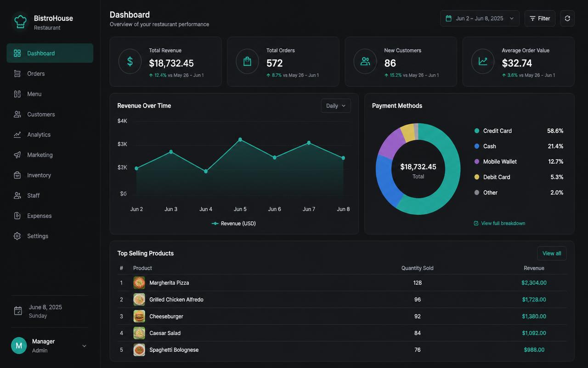The width and height of the screenshot is (588, 368).
Task: Click the calendar icon in date range picker
Action: [449, 18]
